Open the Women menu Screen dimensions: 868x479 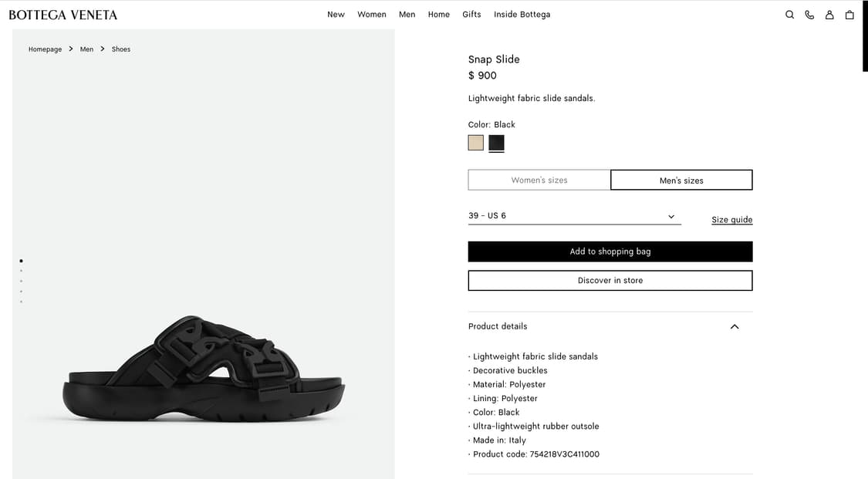371,15
